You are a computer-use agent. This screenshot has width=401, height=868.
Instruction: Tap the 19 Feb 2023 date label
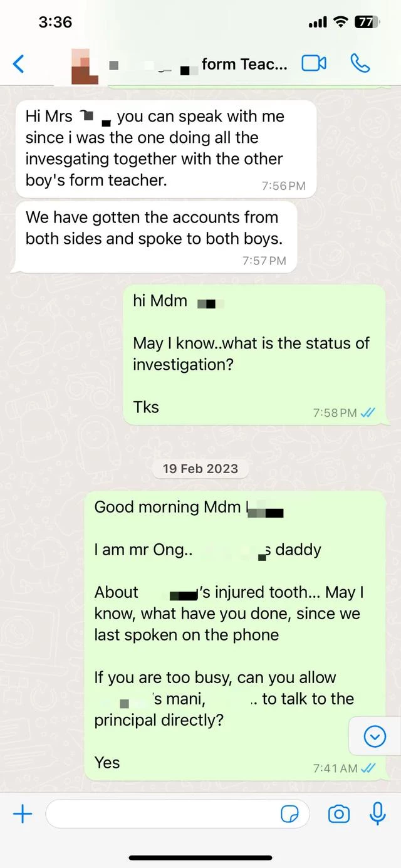click(200, 468)
